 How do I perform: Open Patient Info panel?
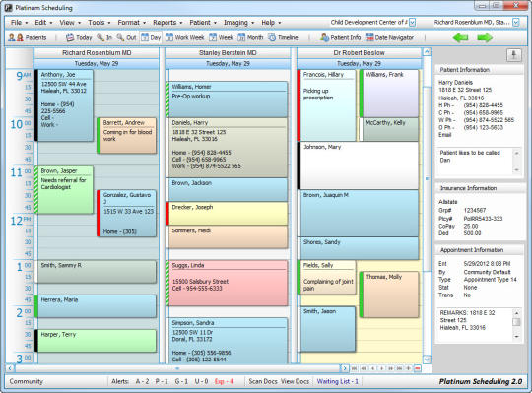click(340, 37)
